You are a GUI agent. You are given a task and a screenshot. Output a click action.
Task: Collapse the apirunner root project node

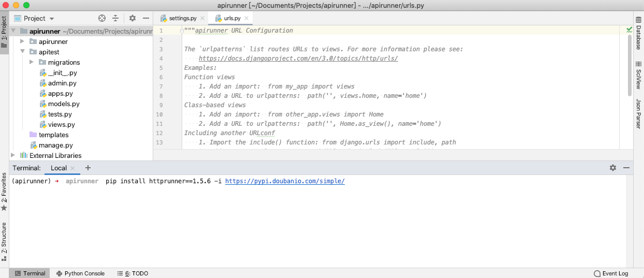13,31
